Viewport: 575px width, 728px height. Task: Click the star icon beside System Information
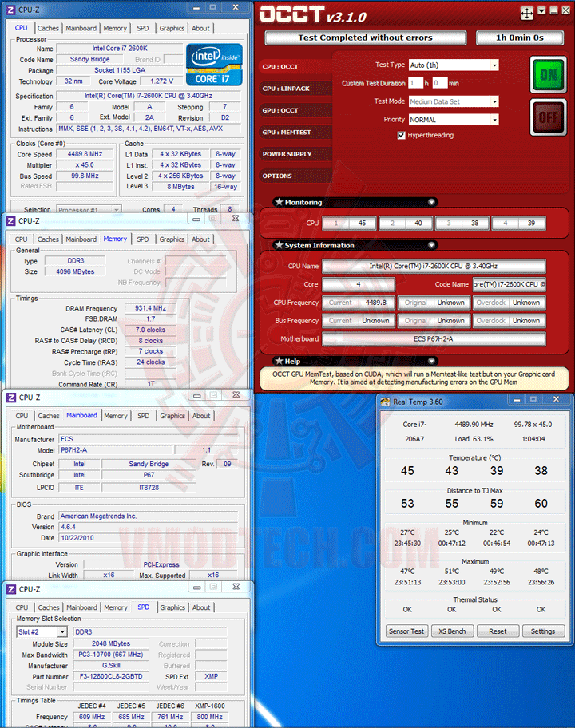[x=279, y=245]
